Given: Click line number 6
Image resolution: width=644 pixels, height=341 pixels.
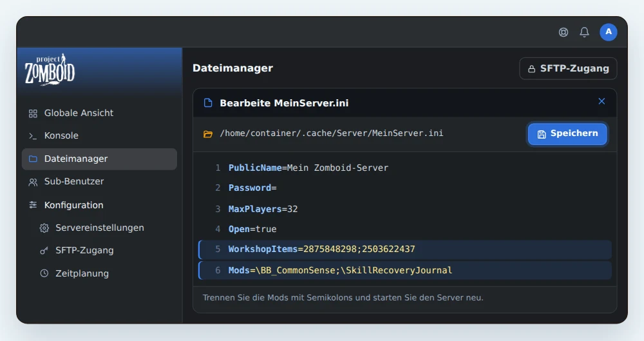Looking at the screenshot, I should (218, 270).
